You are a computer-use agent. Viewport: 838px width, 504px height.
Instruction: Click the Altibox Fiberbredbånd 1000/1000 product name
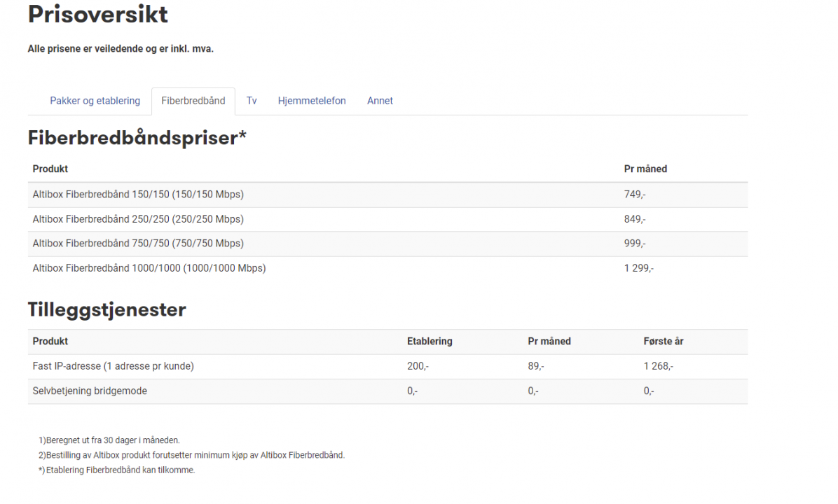(149, 268)
